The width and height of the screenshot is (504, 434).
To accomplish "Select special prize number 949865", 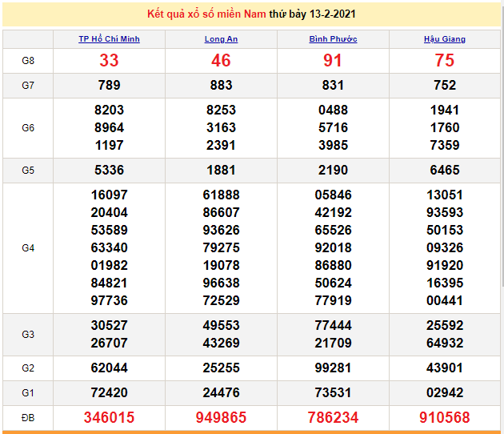I will pos(221,418).
